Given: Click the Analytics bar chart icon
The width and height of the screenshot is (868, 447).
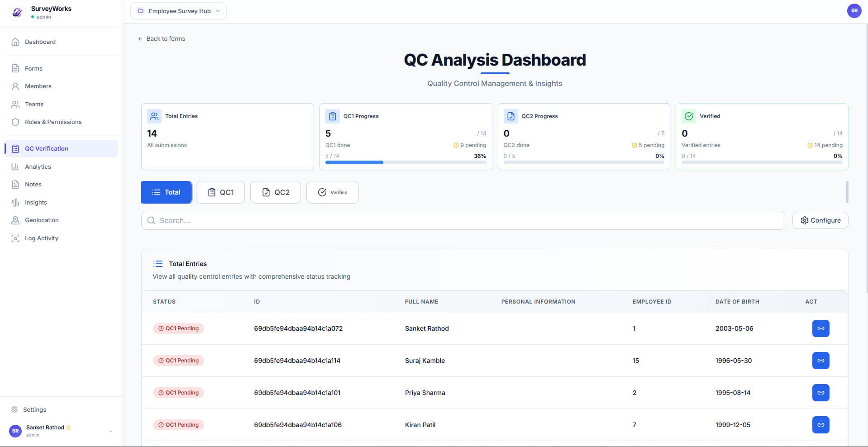Looking at the screenshot, I should (15, 167).
